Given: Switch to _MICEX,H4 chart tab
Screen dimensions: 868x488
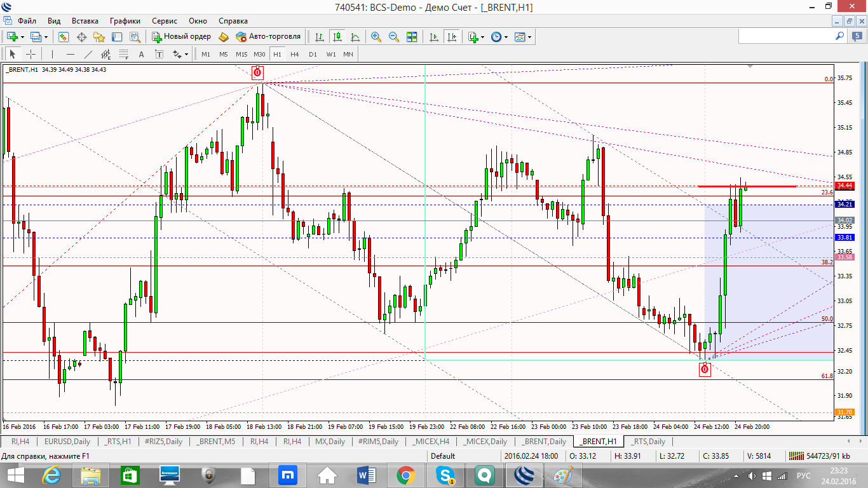Looking at the screenshot, I should point(430,441).
